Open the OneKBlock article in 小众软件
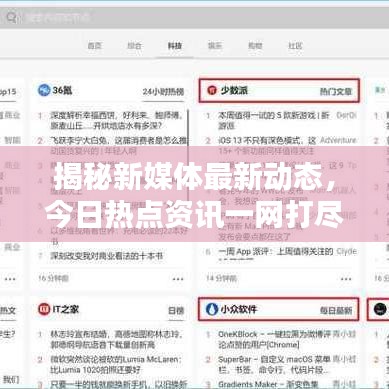This screenshot has height=389, width=389. 274,339
